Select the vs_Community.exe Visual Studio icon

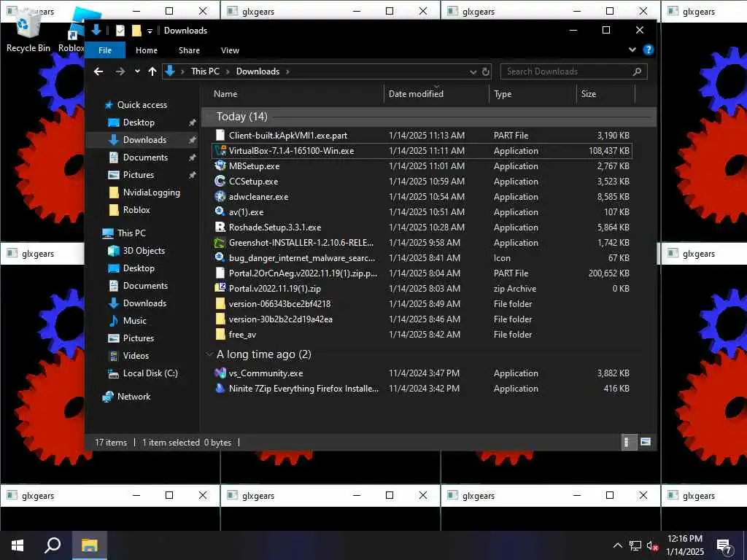[x=220, y=373]
